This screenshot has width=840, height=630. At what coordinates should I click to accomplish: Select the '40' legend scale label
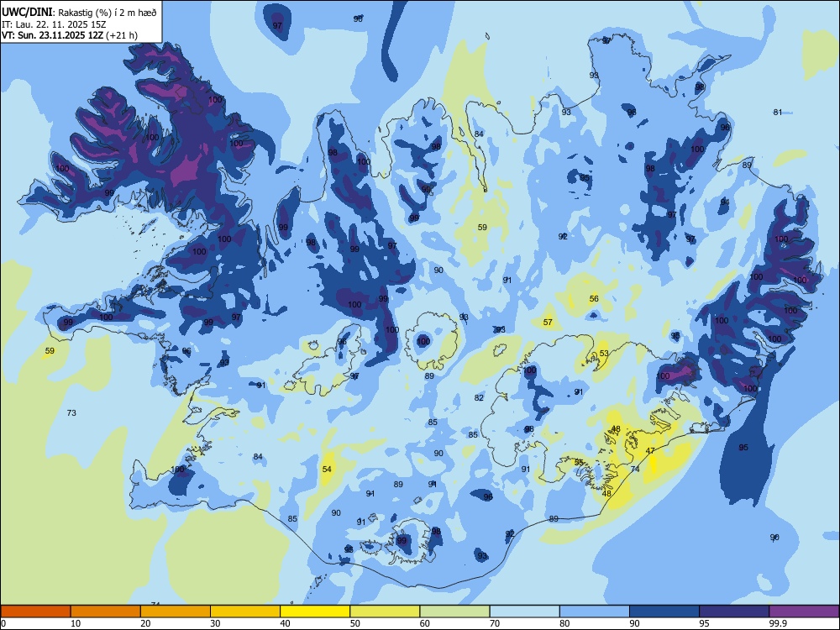coord(285,623)
